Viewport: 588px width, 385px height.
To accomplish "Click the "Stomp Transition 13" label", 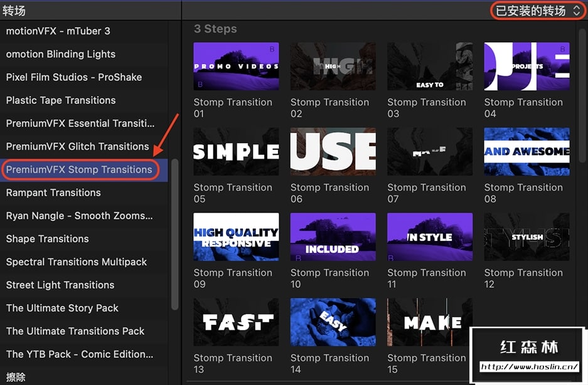I will tap(233, 364).
